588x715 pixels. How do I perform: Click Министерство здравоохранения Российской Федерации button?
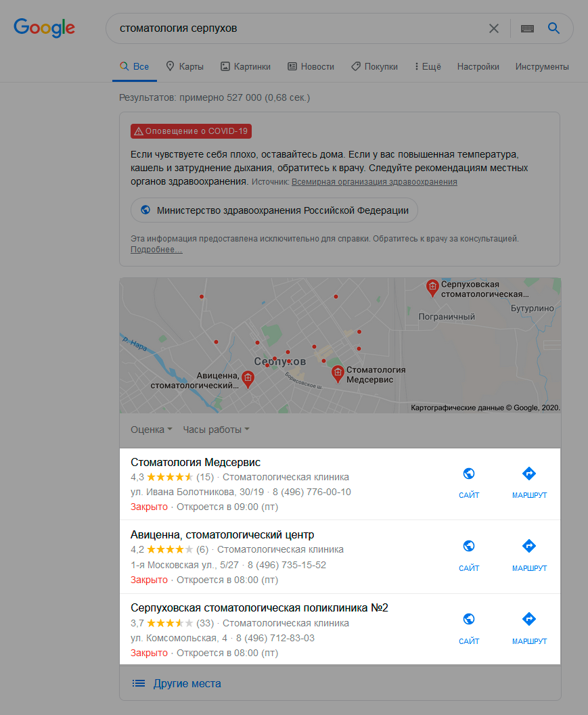(x=274, y=210)
